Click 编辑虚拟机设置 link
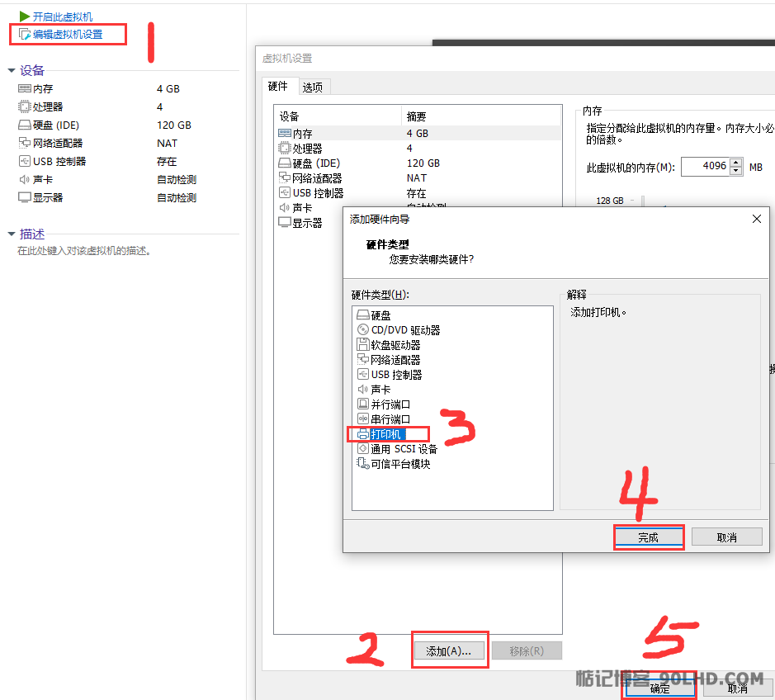This screenshot has height=700, width=775. coord(68,35)
